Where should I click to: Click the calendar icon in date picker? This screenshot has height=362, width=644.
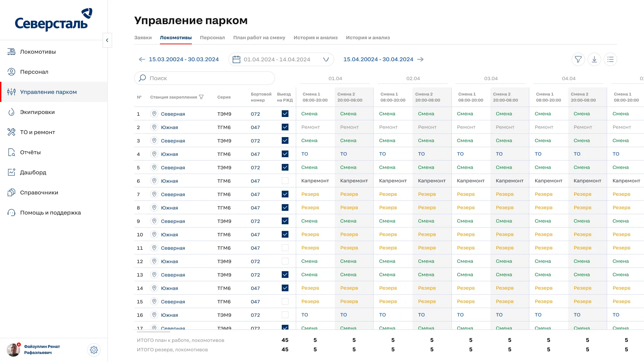[x=236, y=59]
